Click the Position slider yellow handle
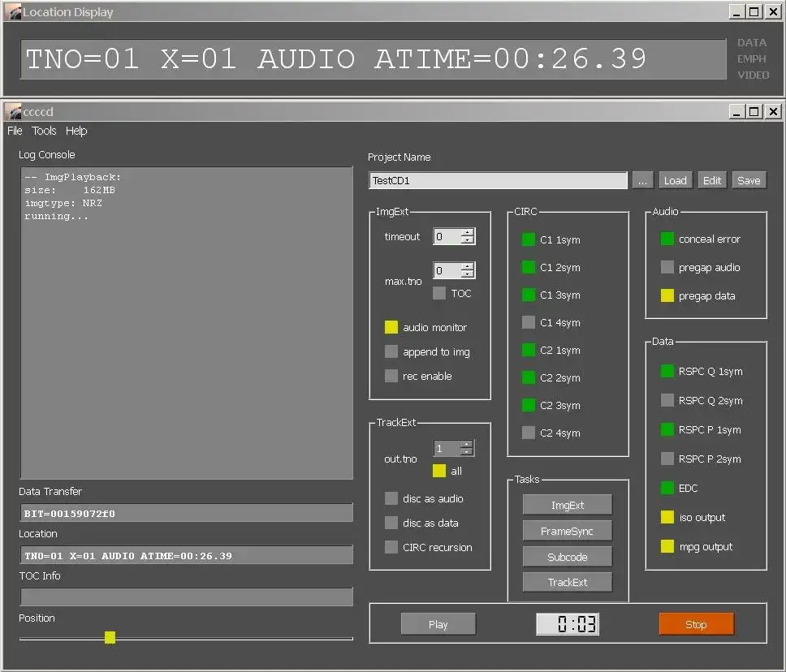The height and width of the screenshot is (672, 786). tap(110, 637)
